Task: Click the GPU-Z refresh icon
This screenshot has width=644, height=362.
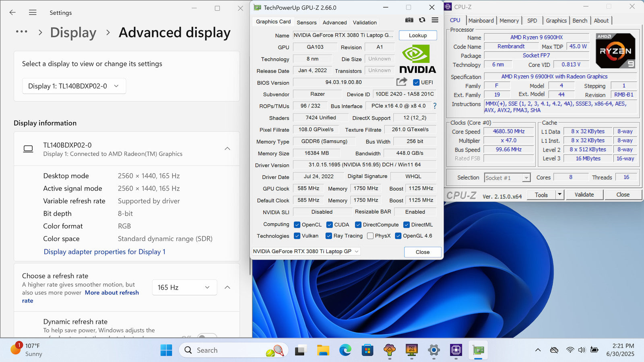Action: [x=422, y=20]
